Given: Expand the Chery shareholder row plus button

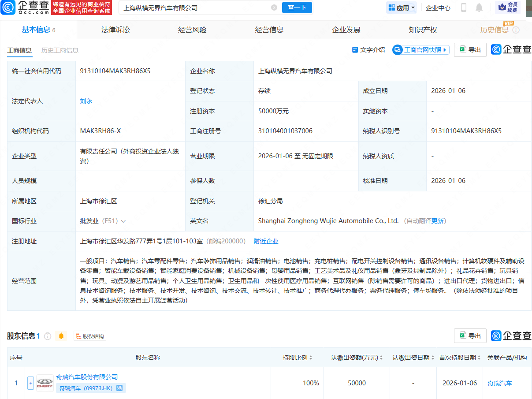Looking at the screenshot, I should pyautogui.click(x=31, y=383).
